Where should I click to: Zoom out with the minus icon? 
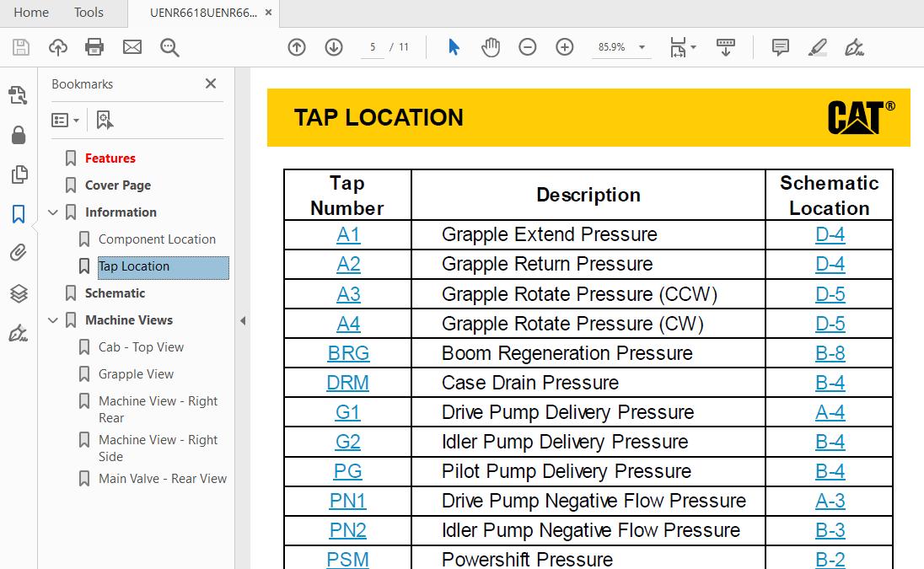528,47
